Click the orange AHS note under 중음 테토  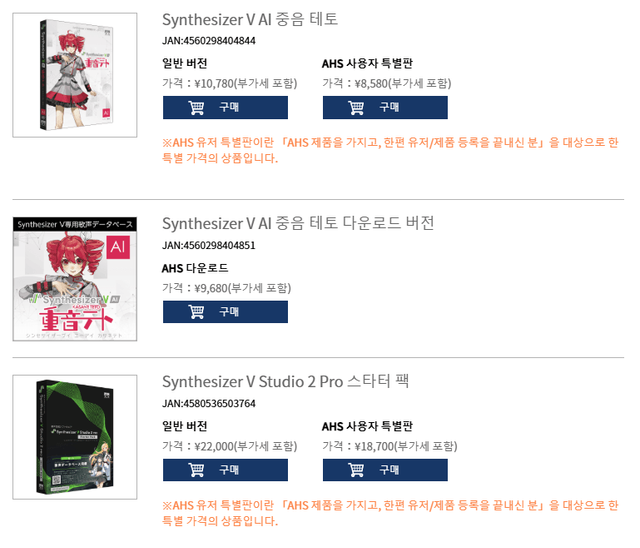tap(390, 150)
